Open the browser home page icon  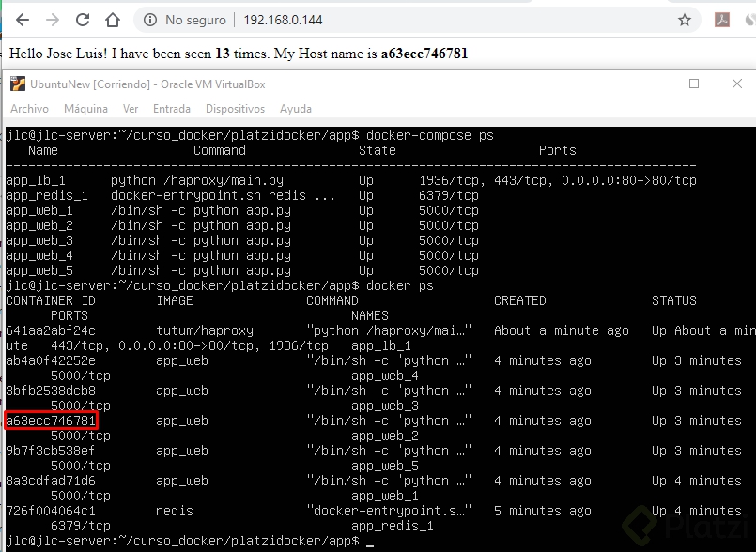113,20
